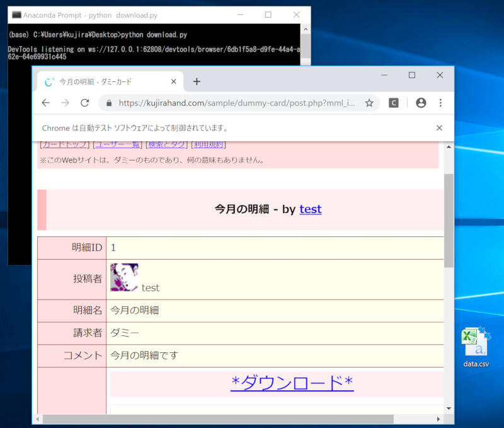The image size is (504, 428).
Task: Open the Chrome three-dot menu
Action: click(x=440, y=103)
